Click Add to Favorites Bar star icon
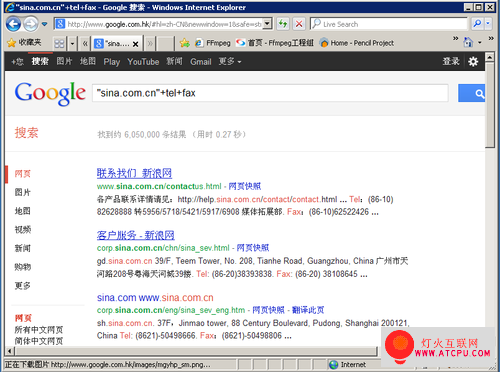500x372 pixels. [184, 43]
